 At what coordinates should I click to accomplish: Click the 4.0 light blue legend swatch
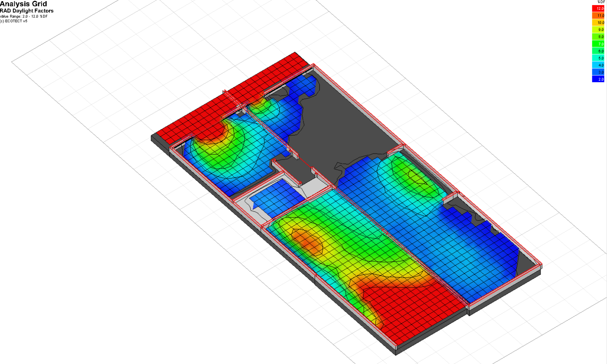(x=598, y=65)
